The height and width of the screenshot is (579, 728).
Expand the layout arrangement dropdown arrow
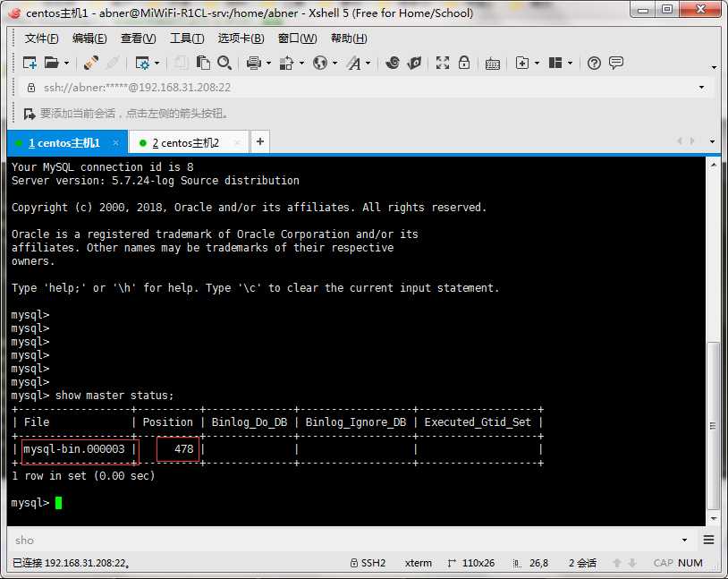[570, 63]
